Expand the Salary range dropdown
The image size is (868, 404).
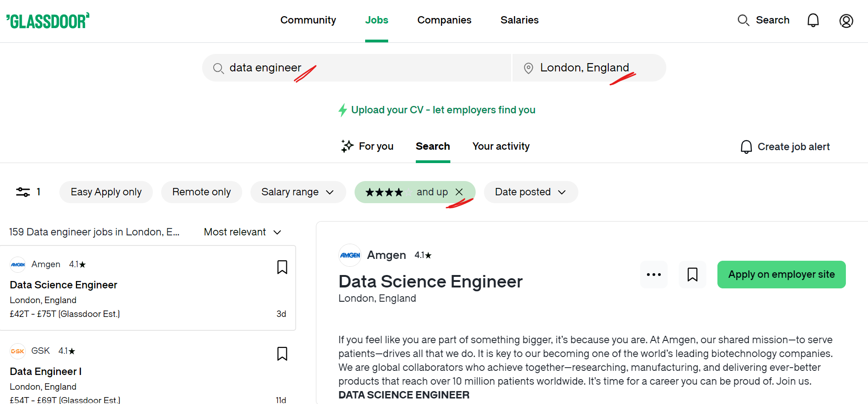pyautogui.click(x=298, y=192)
